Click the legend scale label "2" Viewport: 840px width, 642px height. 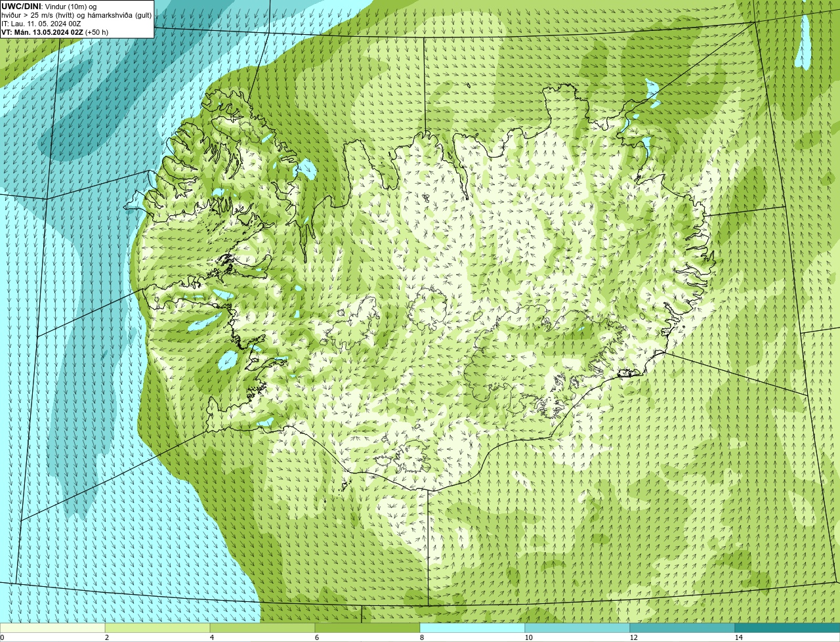click(107, 637)
